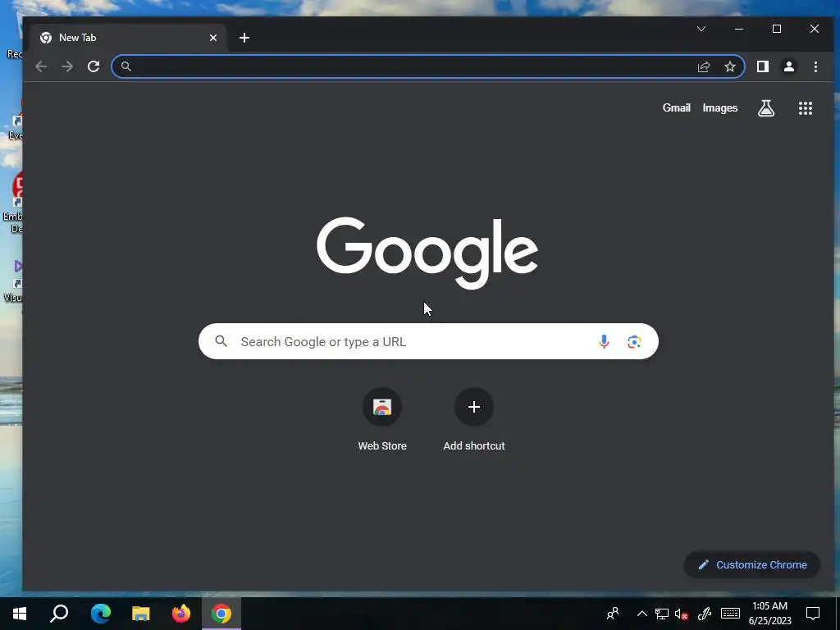840x630 pixels.
Task: Click the forward navigation arrow
Action: point(67,66)
